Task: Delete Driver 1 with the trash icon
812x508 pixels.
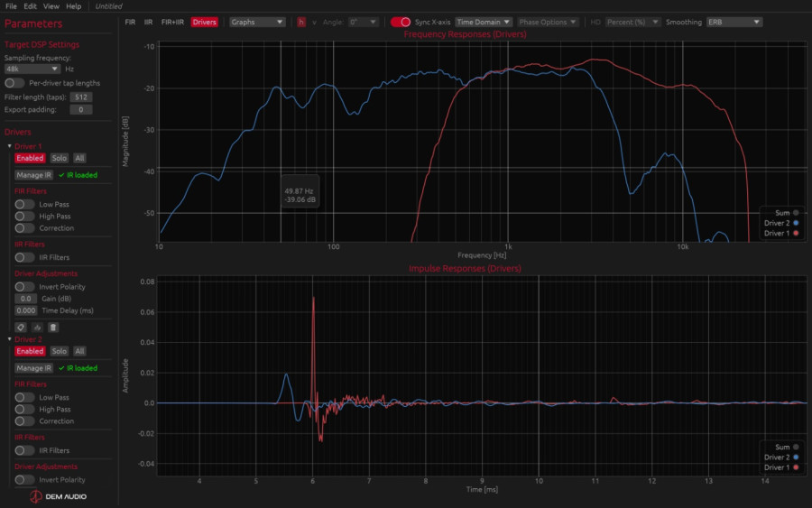Action: (53, 328)
